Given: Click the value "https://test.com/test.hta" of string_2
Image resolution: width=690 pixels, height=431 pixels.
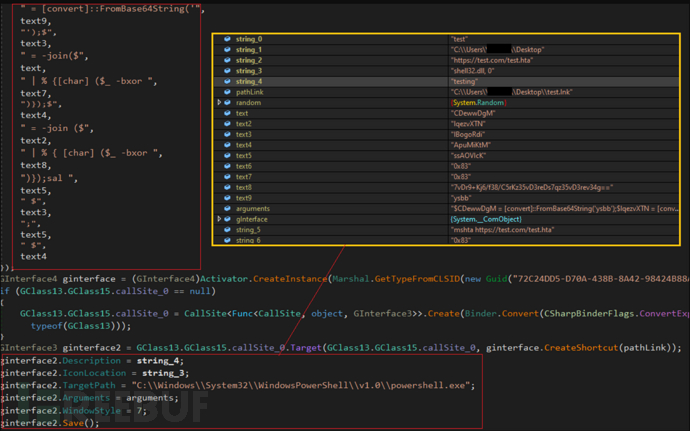Looking at the screenshot, I should [x=492, y=60].
